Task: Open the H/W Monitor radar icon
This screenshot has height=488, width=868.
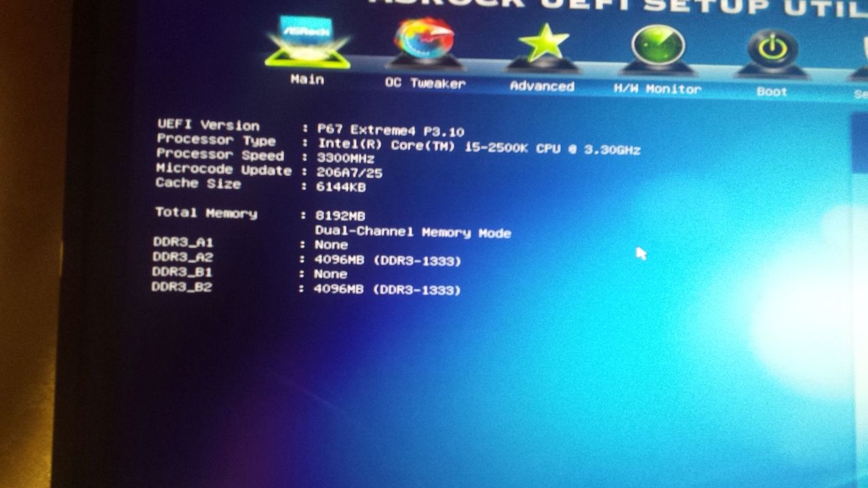Action: [658, 49]
